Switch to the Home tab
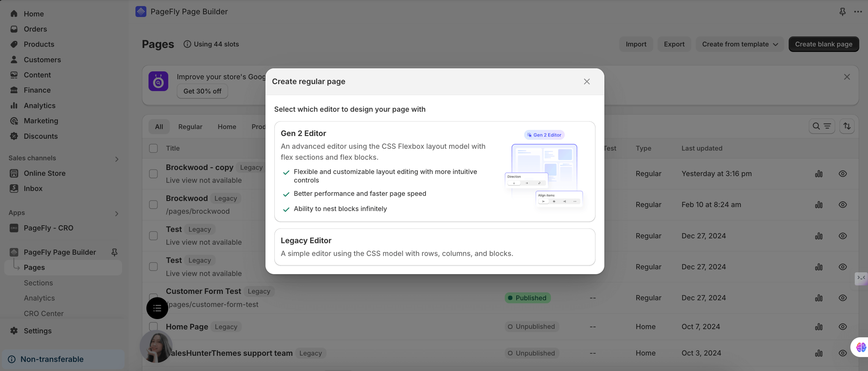Image resolution: width=868 pixels, height=371 pixels. pyautogui.click(x=227, y=127)
